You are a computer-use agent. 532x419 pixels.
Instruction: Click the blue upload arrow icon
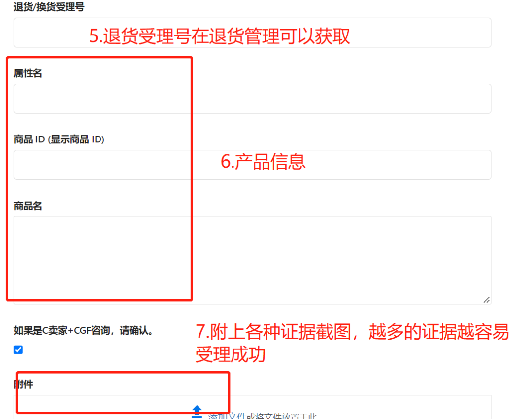tap(197, 412)
